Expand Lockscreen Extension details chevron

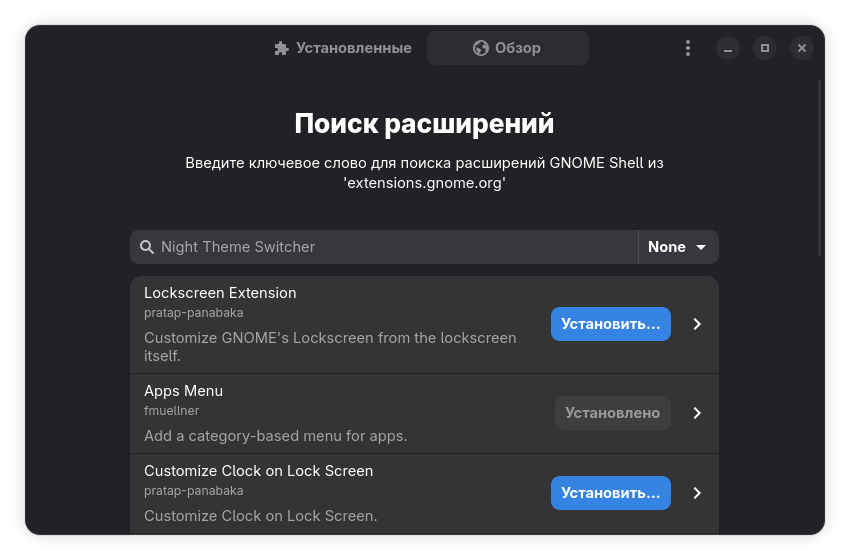[x=697, y=324]
